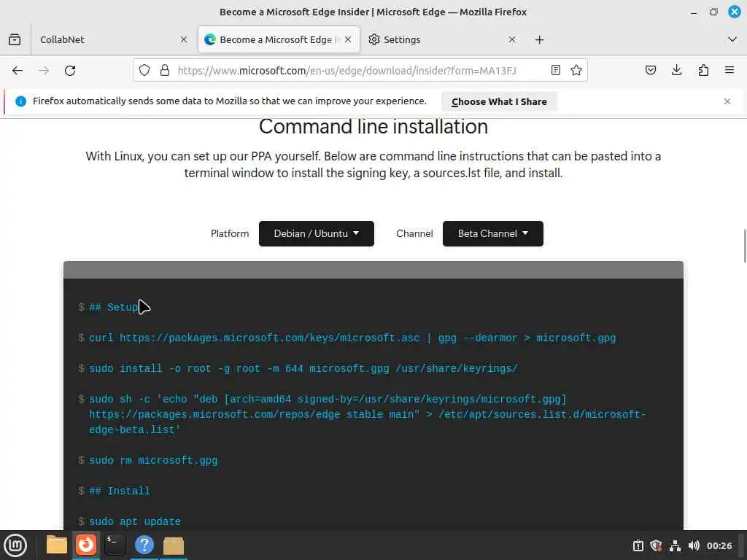Close the CollabNet tab

pos(184,39)
